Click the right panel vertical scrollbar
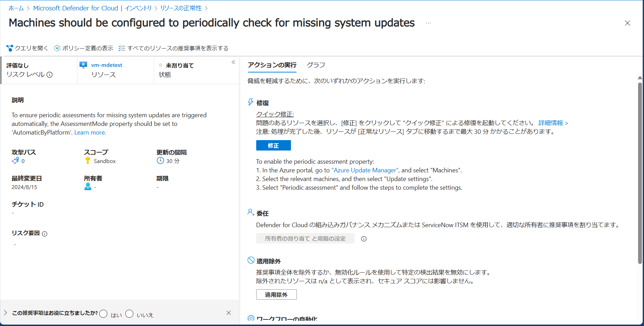The image size is (644, 326). [x=640, y=173]
